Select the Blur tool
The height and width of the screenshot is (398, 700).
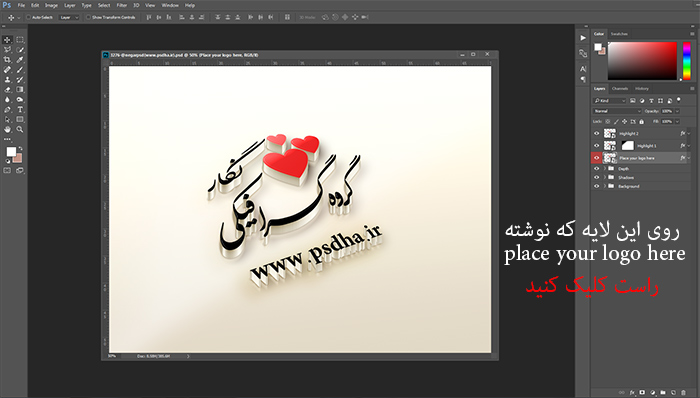[7, 100]
